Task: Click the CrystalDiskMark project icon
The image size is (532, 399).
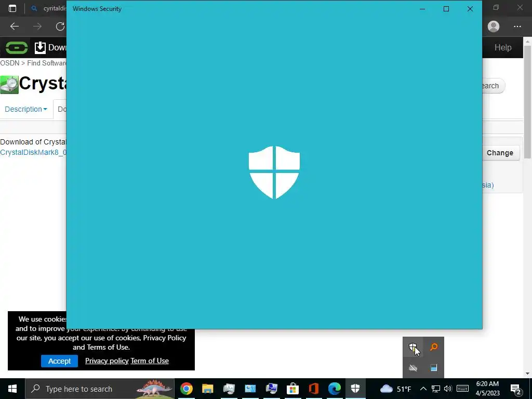Action: [x=9, y=85]
